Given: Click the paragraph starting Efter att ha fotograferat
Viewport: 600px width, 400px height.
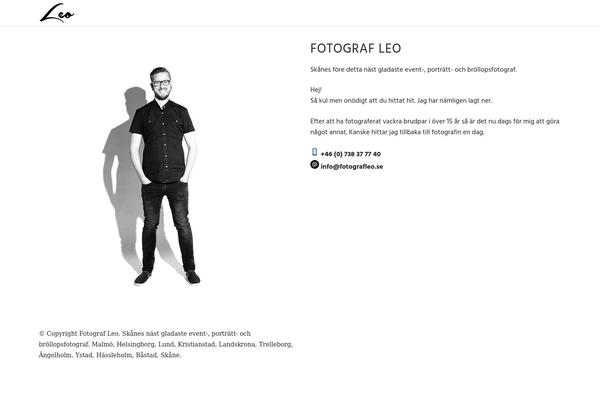Looking at the screenshot, I should click(x=435, y=127).
